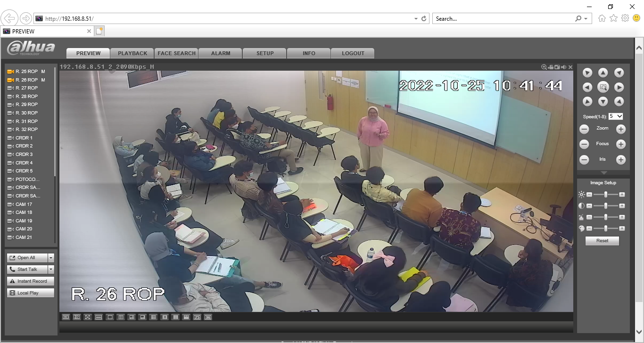The width and height of the screenshot is (644, 343).
Task: Decrease contrast with its minus button
Action: [589, 206]
